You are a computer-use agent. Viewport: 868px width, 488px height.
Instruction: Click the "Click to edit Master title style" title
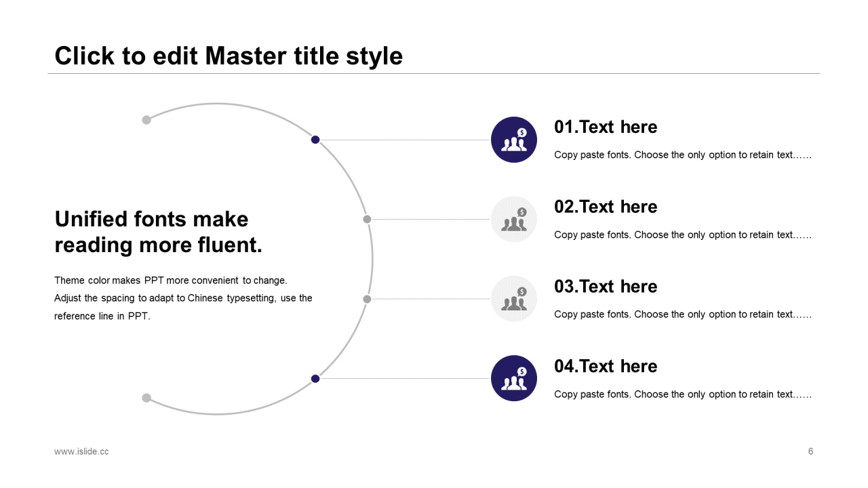click(x=229, y=56)
